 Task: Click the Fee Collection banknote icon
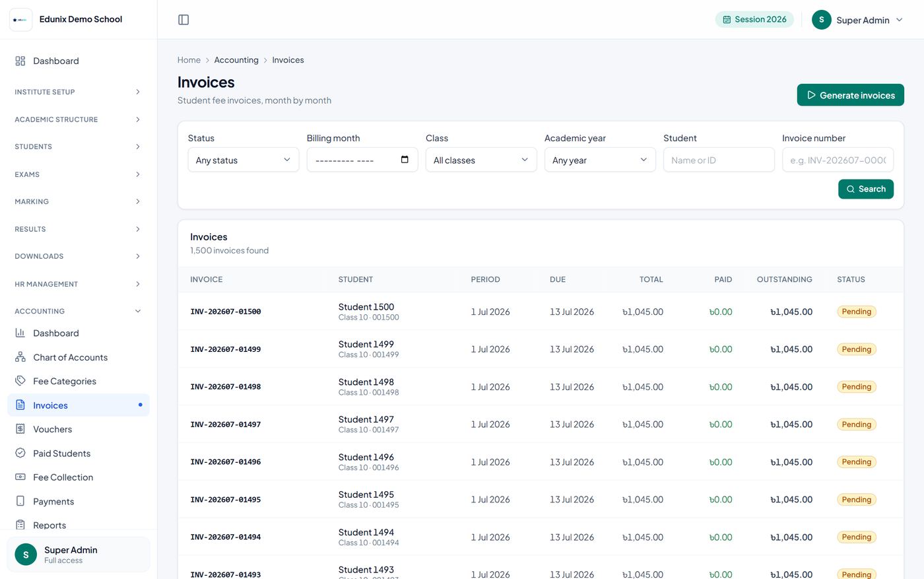click(x=20, y=477)
